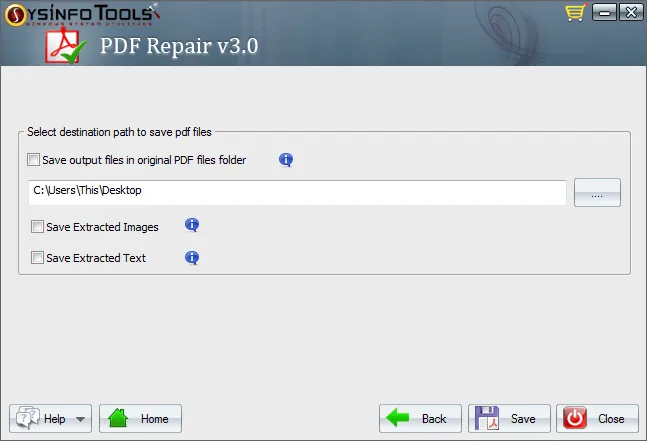Tick the Save Extracted Text checkbox
Screen dimensions: 647x441
point(37,257)
